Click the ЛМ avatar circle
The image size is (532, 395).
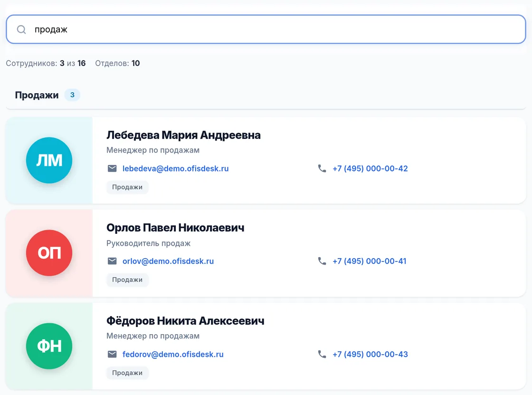click(49, 160)
